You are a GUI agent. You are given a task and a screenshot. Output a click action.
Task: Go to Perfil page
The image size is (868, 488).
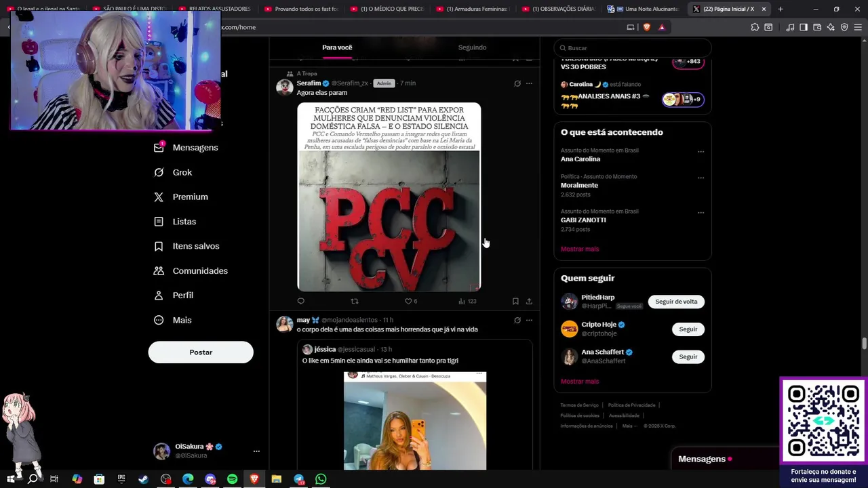coord(174,296)
